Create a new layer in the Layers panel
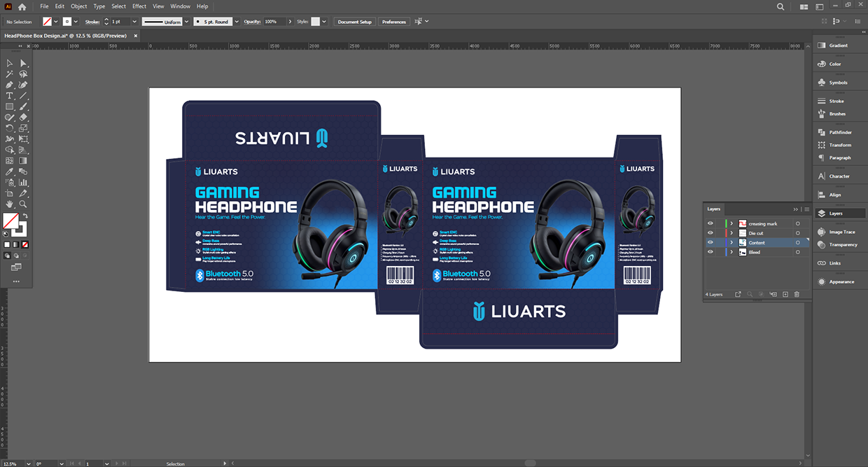This screenshot has height=467, width=868. 784,294
